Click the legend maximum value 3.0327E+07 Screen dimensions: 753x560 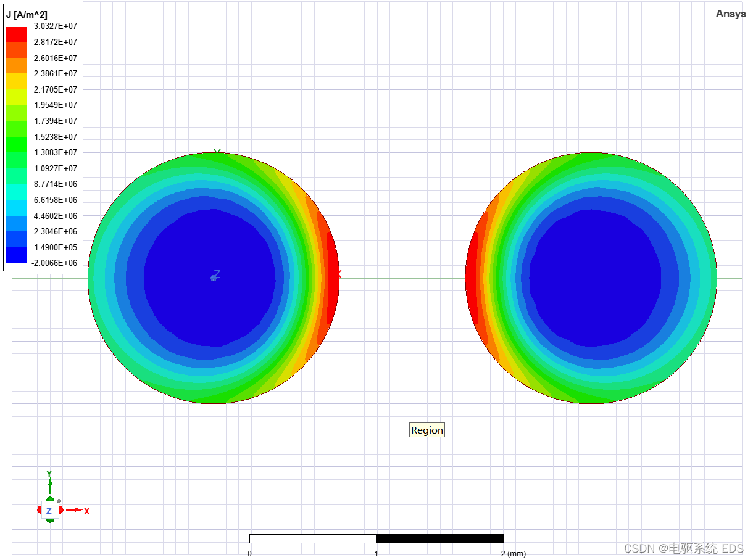[56, 27]
